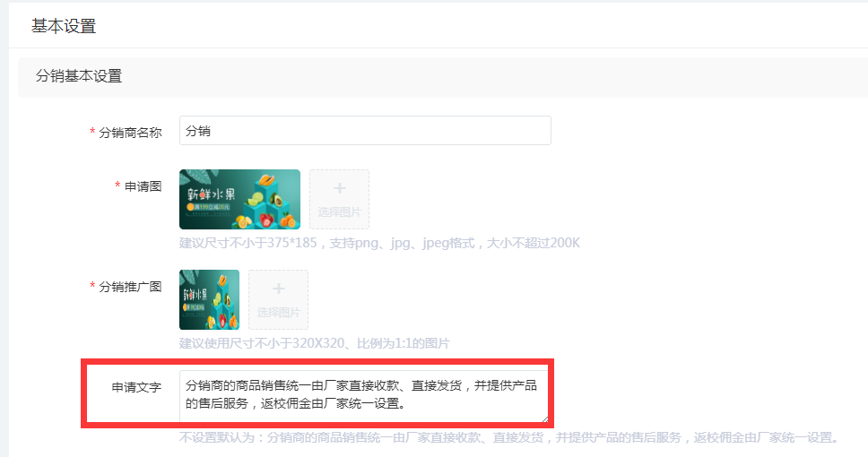Click the red asterisk before 分销商名称
Image resolution: width=868 pixels, height=457 pixels.
(92, 132)
